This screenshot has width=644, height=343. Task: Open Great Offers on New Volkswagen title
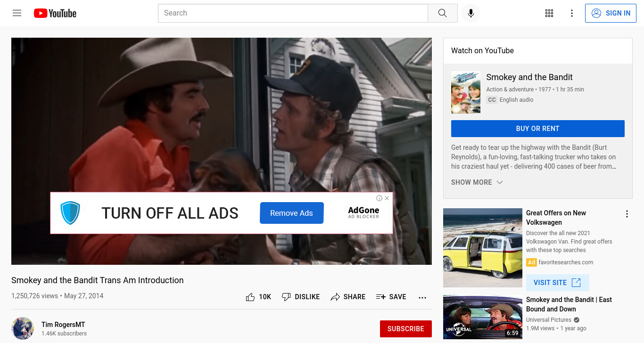(x=556, y=218)
